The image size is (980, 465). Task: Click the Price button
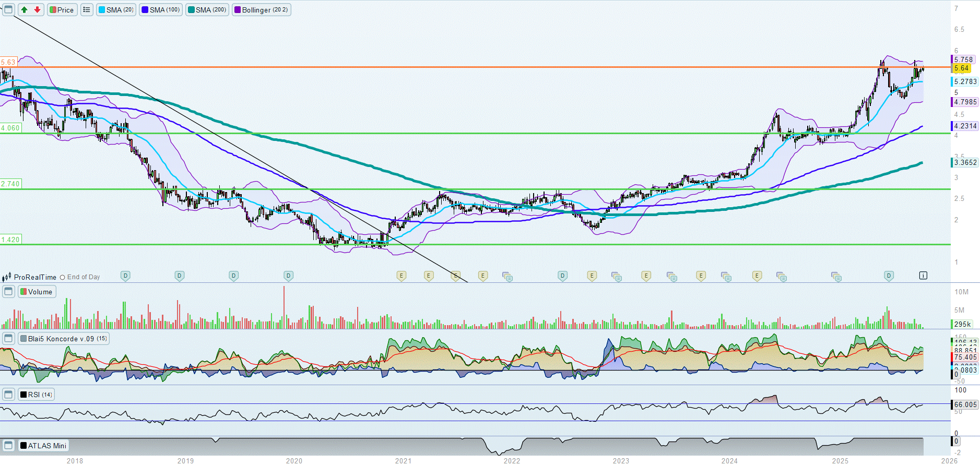click(x=62, y=10)
